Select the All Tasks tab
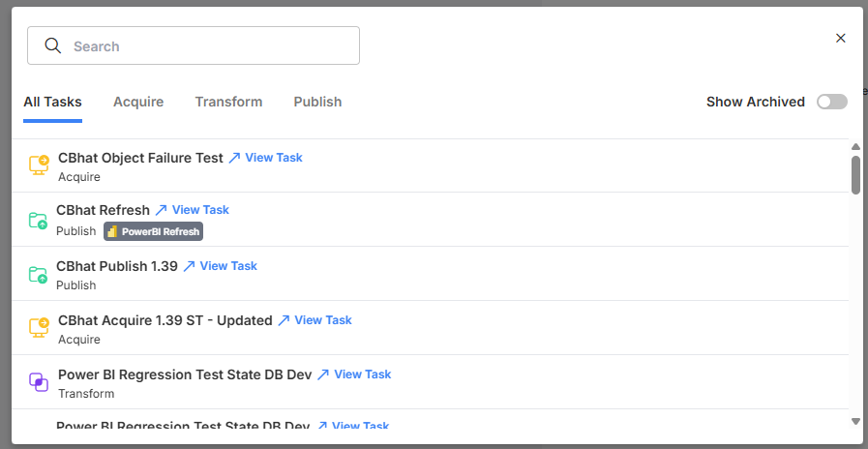Image resolution: width=868 pixels, height=449 pixels. (x=52, y=102)
